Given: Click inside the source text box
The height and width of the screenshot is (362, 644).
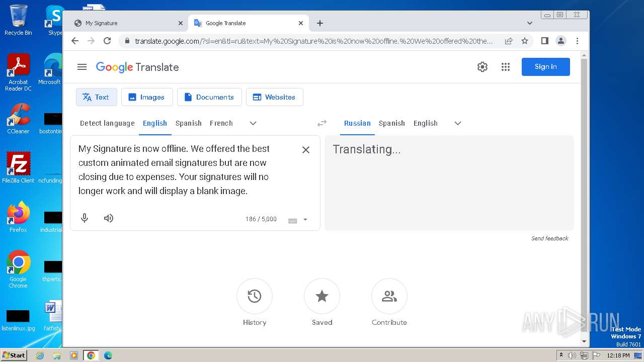Looking at the screenshot, I should click(x=183, y=170).
